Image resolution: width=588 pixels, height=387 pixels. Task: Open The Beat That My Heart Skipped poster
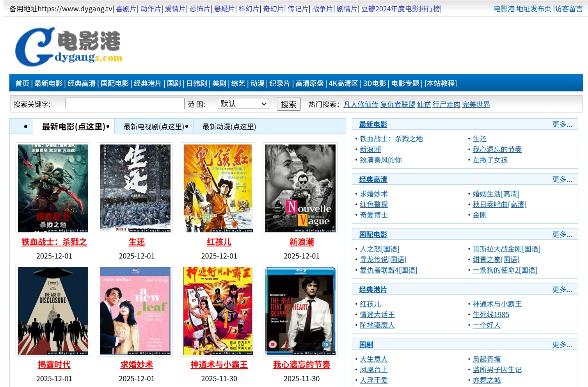(300, 311)
